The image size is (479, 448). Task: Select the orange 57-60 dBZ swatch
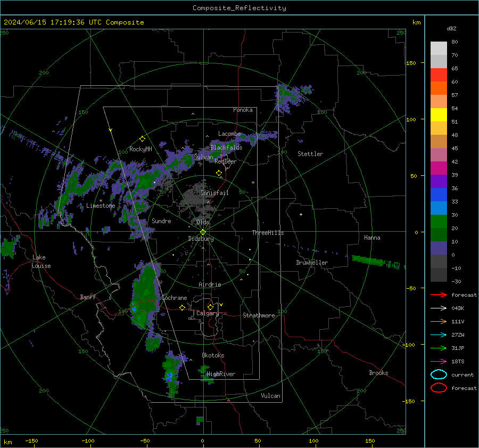(x=439, y=88)
